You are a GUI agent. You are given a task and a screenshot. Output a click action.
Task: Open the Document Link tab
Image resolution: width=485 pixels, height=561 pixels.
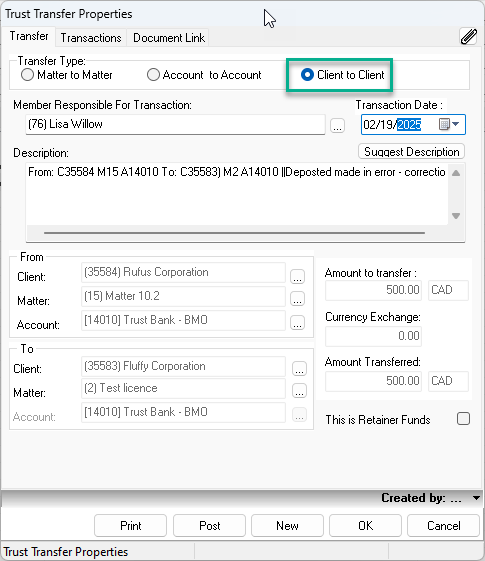pyautogui.click(x=168, y=38)
